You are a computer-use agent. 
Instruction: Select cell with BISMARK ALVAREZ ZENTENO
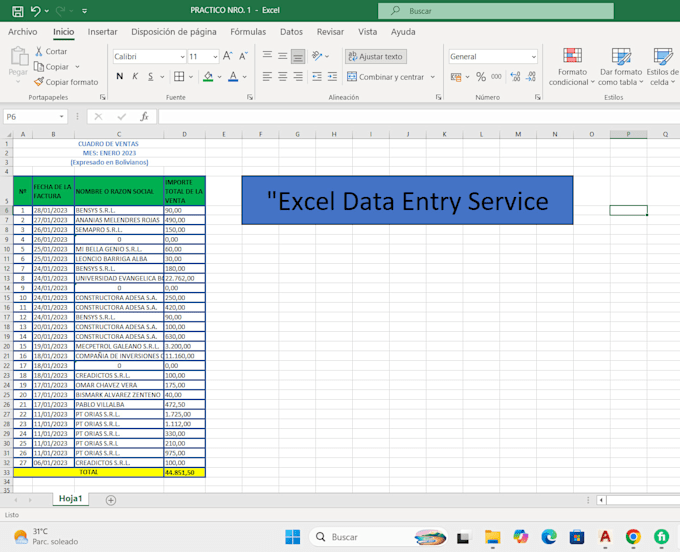tap(119, 395)
